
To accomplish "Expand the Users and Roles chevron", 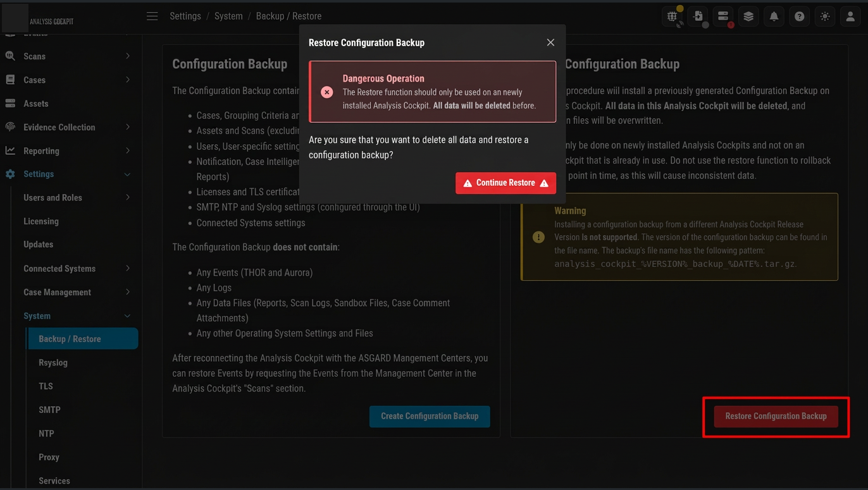I will click(128, 197).
